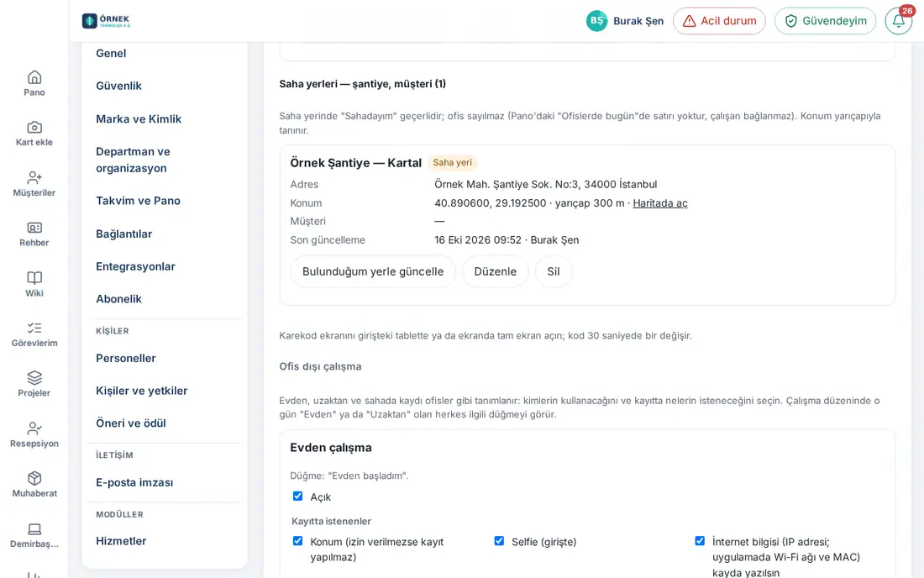Screen dimensions: 924x578
Task: Open Resepsiyon person-check icon
Action: (x=34, y=428)
